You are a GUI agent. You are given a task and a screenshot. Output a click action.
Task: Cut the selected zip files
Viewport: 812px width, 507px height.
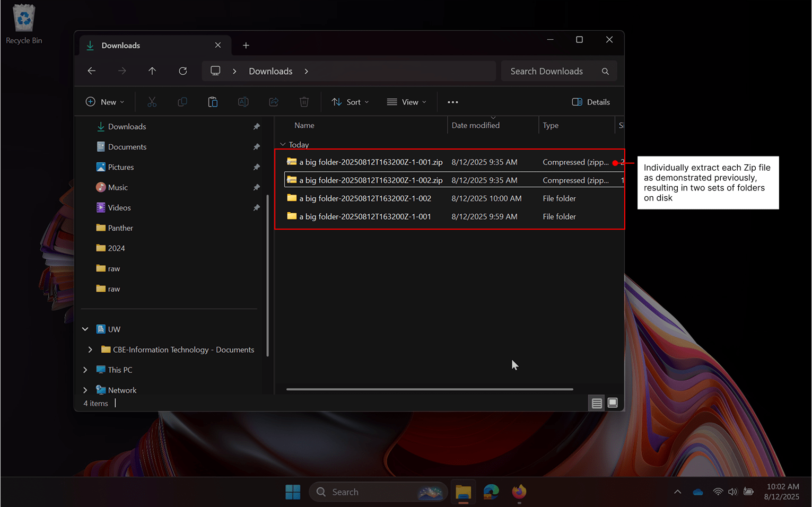click(152, 101)
